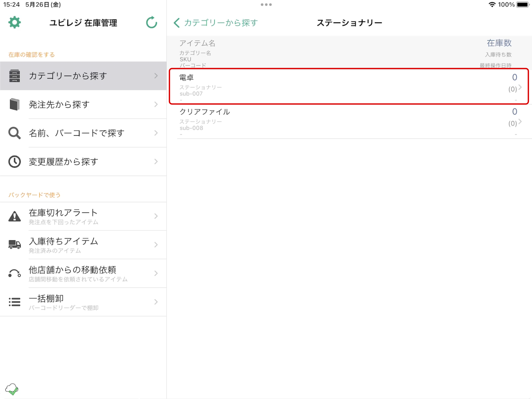532x399 pixels.
Task: Expand chevron on 一括棚卸 row
Action: click(x=156, y=302)
